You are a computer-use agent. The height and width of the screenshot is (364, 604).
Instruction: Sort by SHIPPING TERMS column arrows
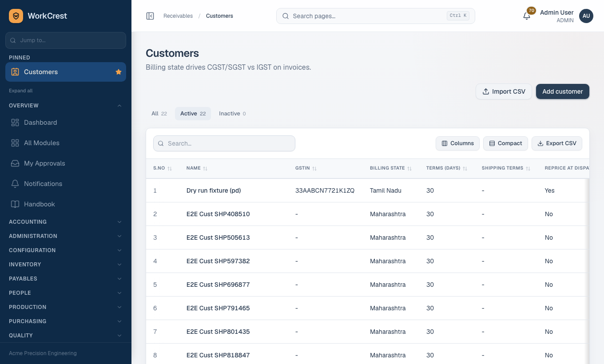(528, 169)
